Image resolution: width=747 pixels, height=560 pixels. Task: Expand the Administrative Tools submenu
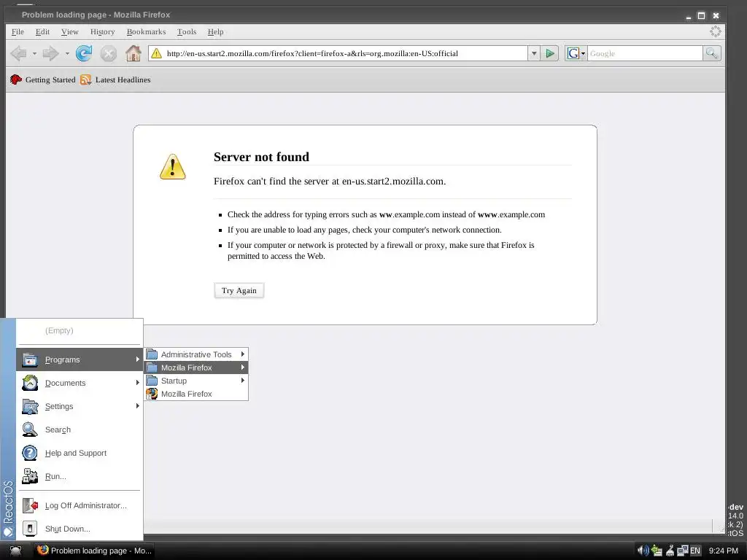(x=196, y=354)
